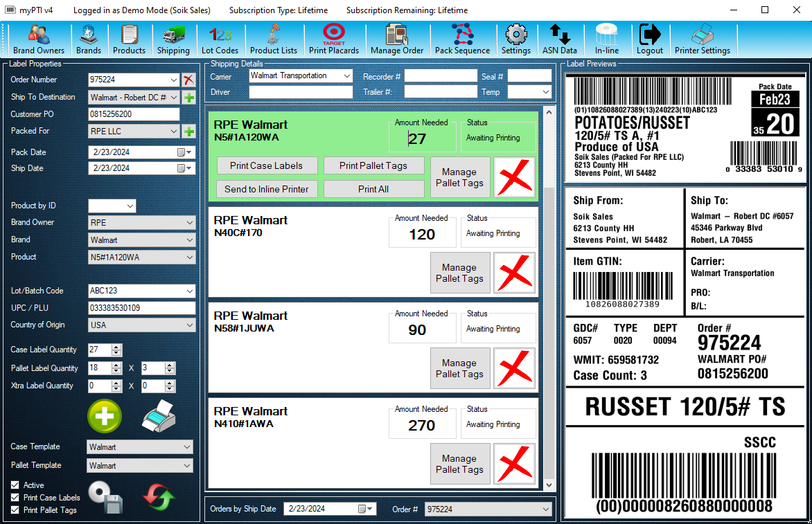812x524 pixels.
Task: Open the Brands toolbar icon
Action: click(x=89, y=39)
